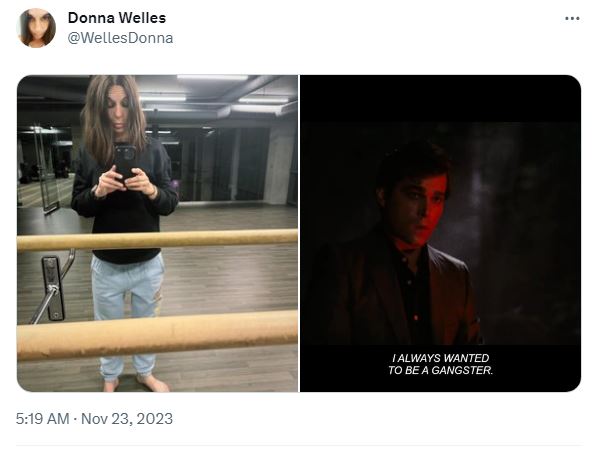Click Donna Welles' round profile avatar
The image size is (592, 452).
(37, 28)
